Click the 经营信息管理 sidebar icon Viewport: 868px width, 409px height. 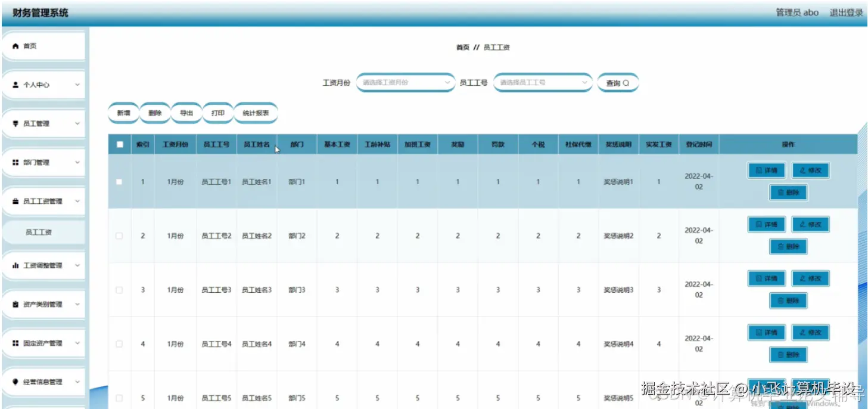pos(16,382)
